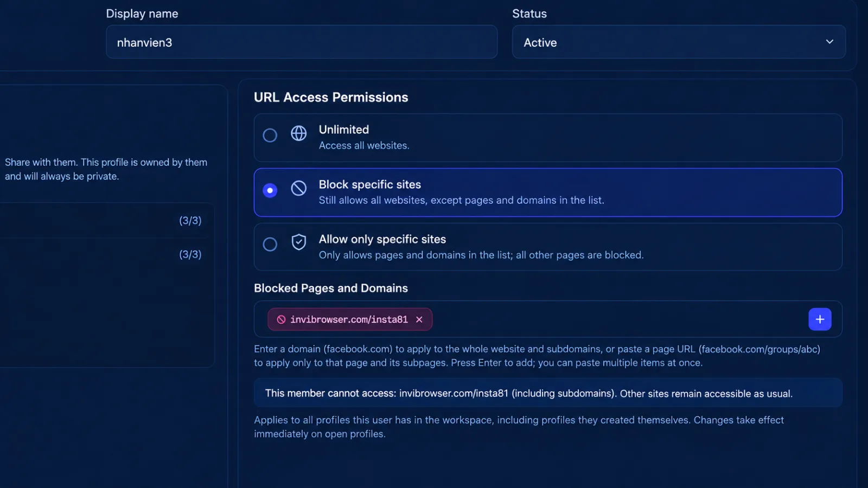
Task: Click the block icon inside invibrowser.com/insta81 chip
Action: pyautogui.click(x=281, y=319)
